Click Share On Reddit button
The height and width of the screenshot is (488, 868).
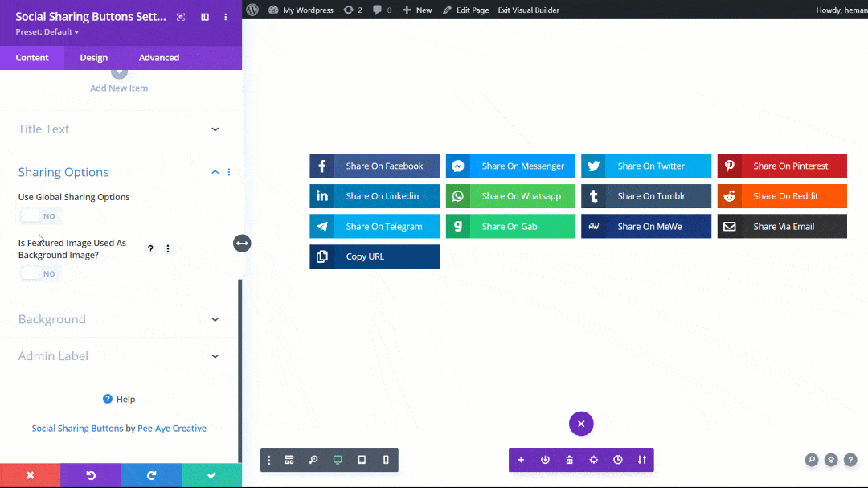coord(782,196)
